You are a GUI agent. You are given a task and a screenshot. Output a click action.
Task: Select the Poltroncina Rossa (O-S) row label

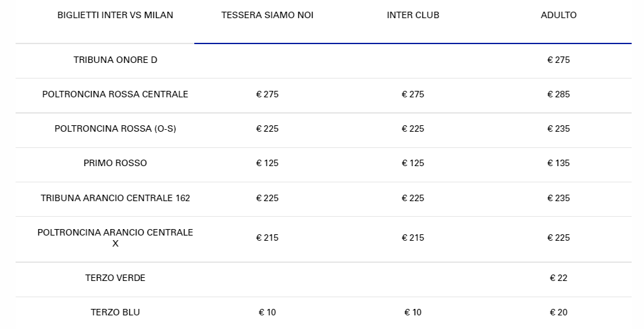[115, 128]
